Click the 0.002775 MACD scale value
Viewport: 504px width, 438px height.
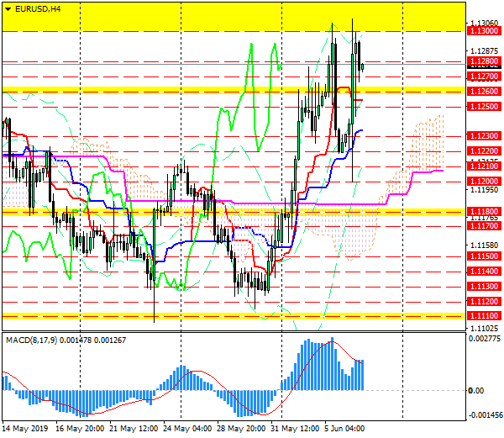pos(485,338)
